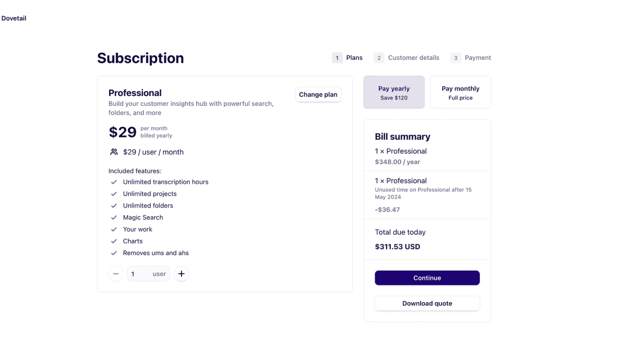Select the Pay yearly billing option
This screenshot has height=364, width=639.
pyautogui.click(x=394, y=92)
